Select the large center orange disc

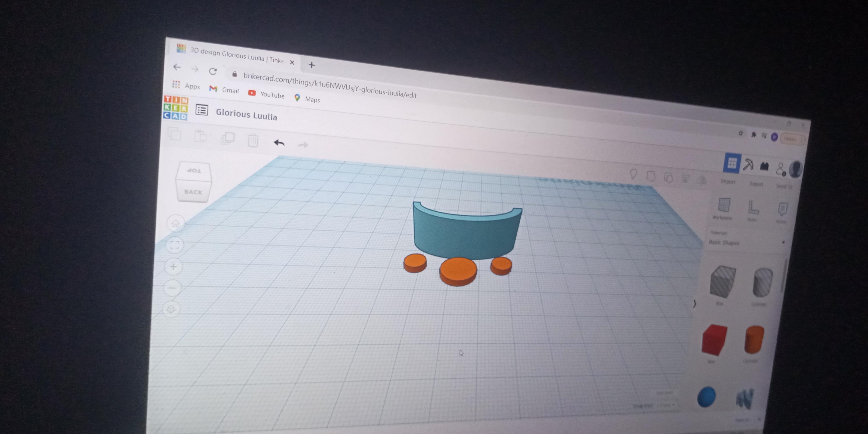[458, 272]
